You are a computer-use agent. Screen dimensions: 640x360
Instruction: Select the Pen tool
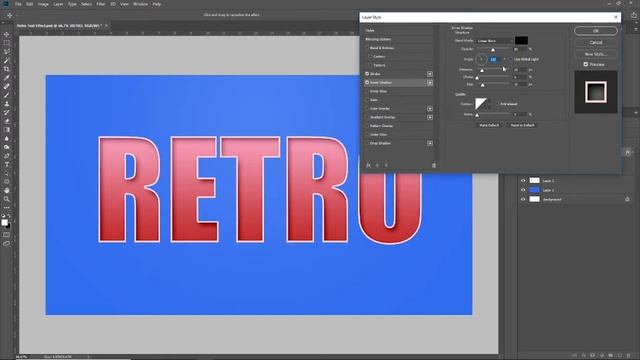7,156
